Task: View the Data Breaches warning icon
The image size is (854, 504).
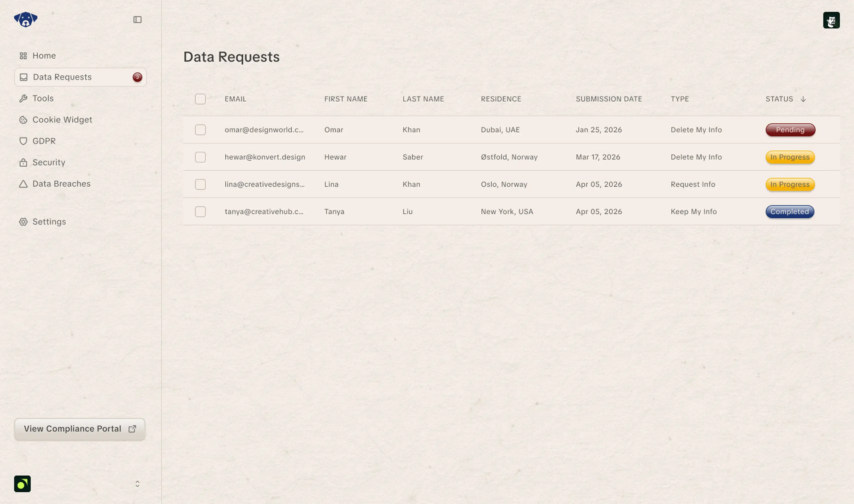Action: (x=23, y=183)
